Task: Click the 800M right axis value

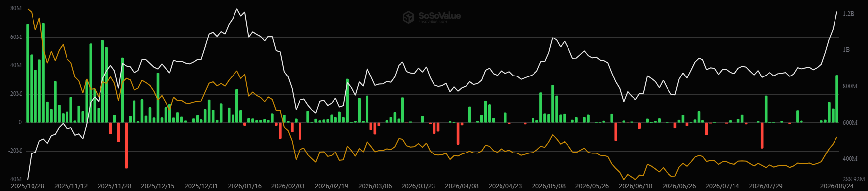Action: pyautogui.click(x=850, y=87)
